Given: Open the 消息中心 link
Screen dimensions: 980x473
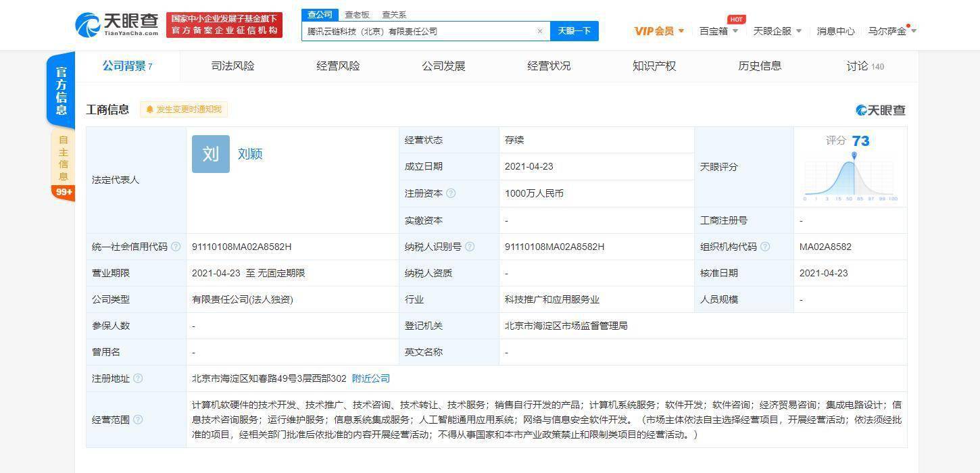Looking at the screenshot, I should (835, 31).
